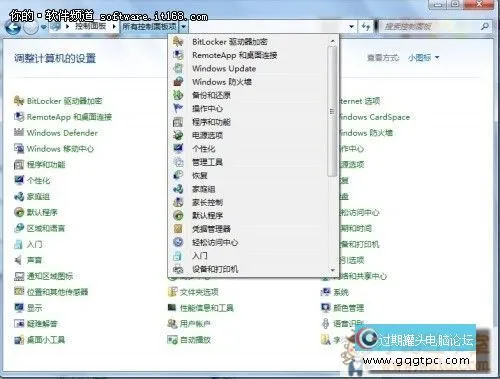Screen dimensions: 500x379
Task: Click 备份和还原 icon in dropdown list
Action: (x=178, y=95)
